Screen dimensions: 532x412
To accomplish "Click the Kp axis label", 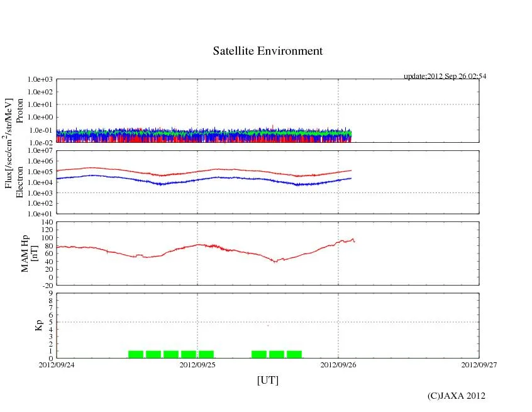I will click(38, 325).
